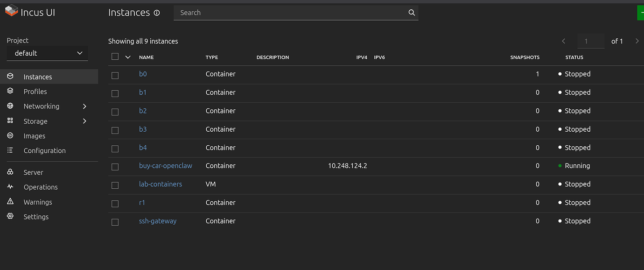Select the b2 instance checkbox
Image resolution: width=644 pixels, height=270 pixels.
[x=115, y=112]
